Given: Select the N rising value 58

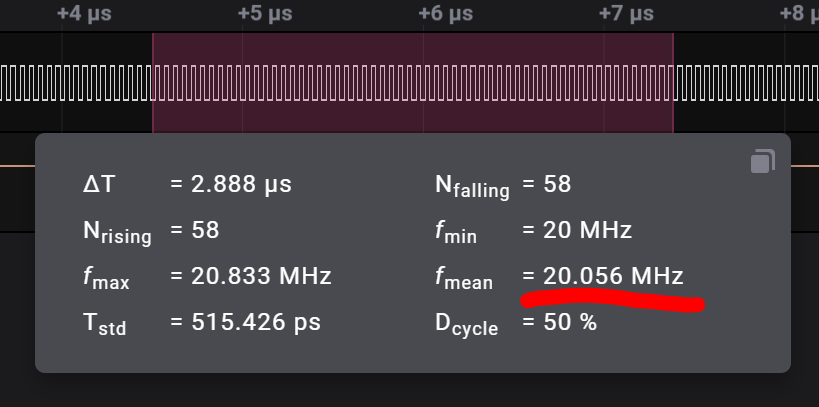Looking at the screenshot, I should pos(205,230).
